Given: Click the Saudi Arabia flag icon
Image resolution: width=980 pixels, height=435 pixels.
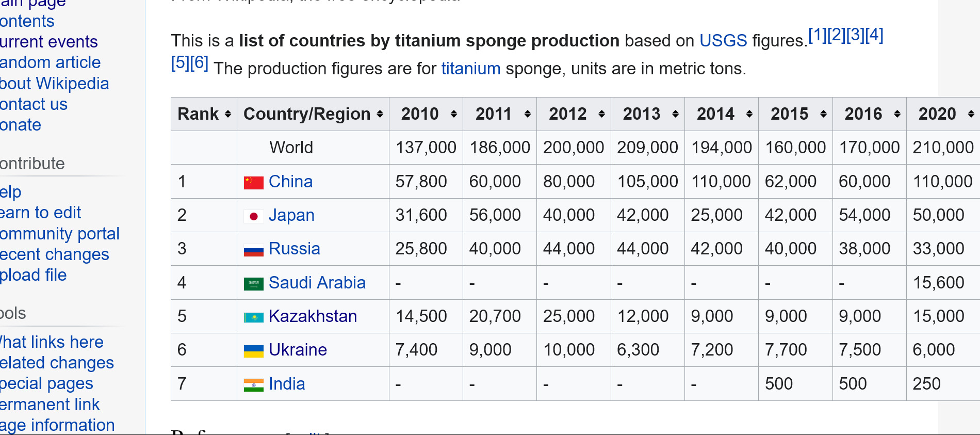Looking at the screenshot, I should click(x=253, y=283).
